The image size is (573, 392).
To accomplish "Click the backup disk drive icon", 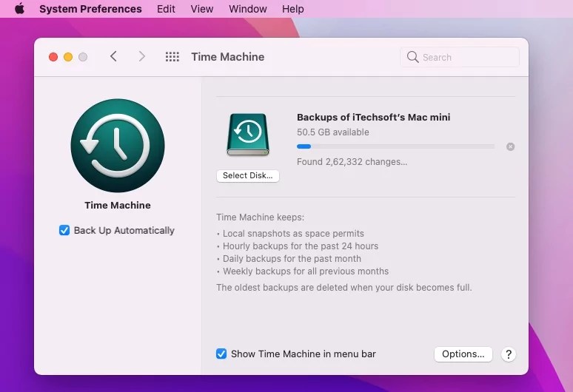I will pyautogui.click(x=248, y=135).
